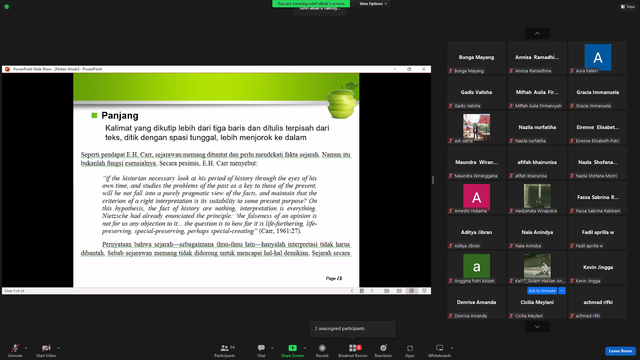Select Anggina Putri Azizah's green avatar tile
This screenshot has width=640, height=360.
click(x=476, y=267)
